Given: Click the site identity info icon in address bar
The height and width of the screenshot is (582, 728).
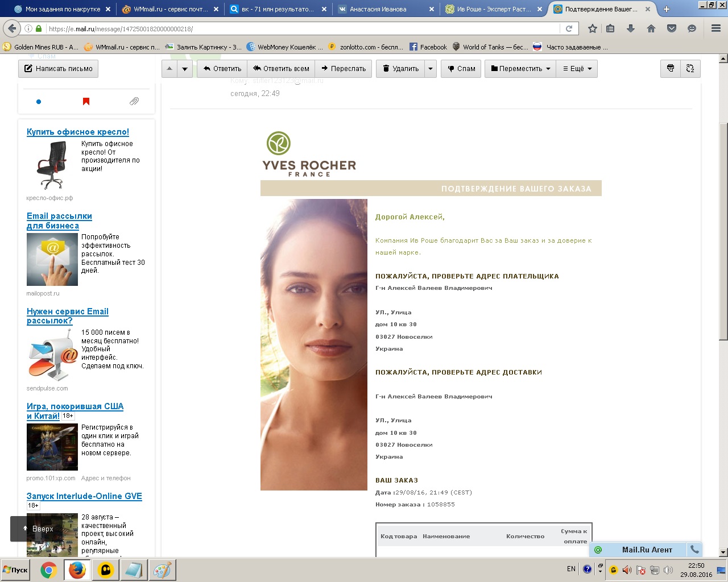Looking at the screenshot, I should pos(28,28).
